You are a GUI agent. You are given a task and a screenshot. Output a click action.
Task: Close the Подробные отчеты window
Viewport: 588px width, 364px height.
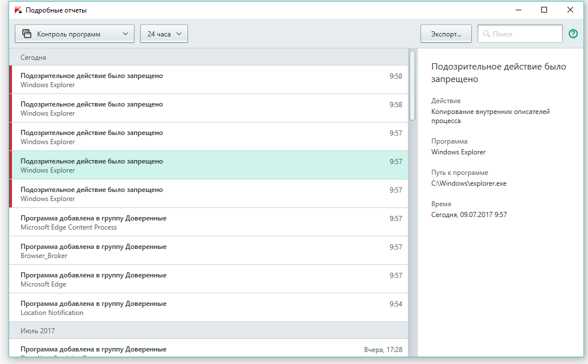tap(570, 10)
